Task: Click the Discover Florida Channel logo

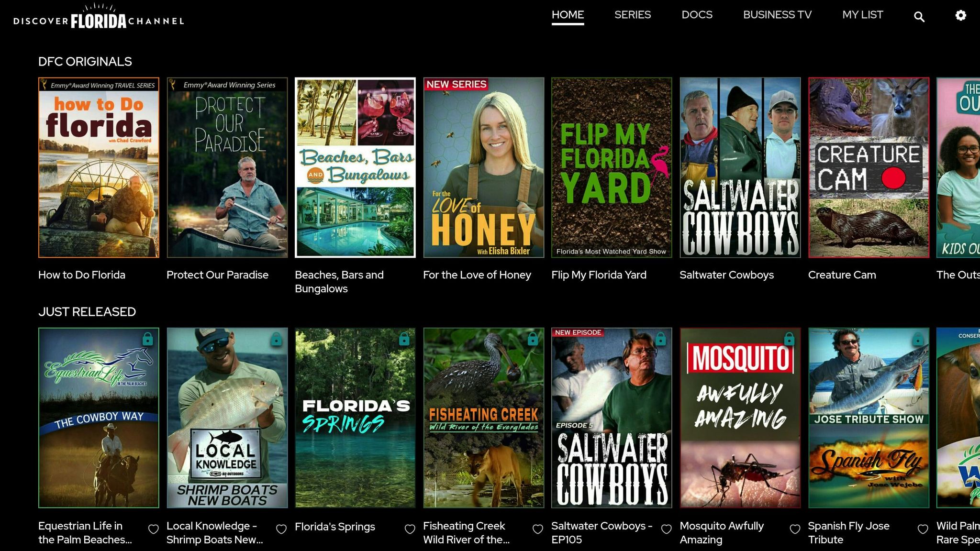Action: click(x=99, y=17)
